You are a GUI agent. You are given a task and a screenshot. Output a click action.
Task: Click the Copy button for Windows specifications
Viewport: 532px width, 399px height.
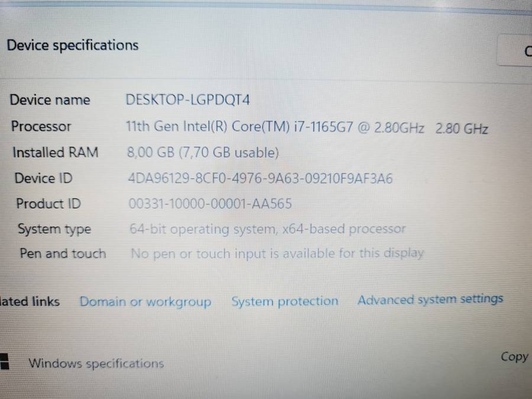pyautogui.click(x=513, y=356)
